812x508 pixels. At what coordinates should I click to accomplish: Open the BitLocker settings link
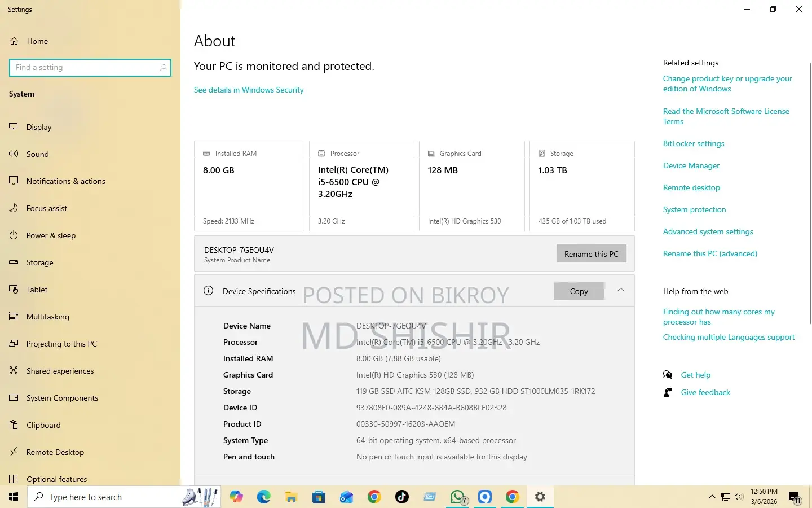click(694, 143)
